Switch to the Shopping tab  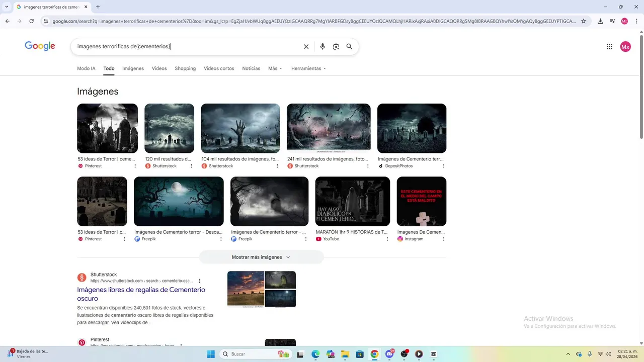point(185,68)
